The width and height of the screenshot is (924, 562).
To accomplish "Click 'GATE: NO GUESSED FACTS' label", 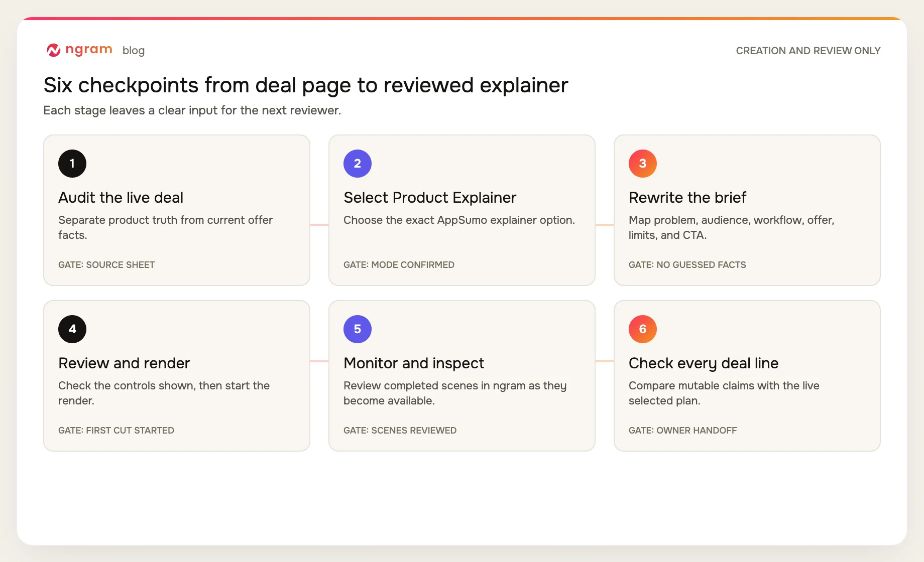I will [x=687, y=265].
